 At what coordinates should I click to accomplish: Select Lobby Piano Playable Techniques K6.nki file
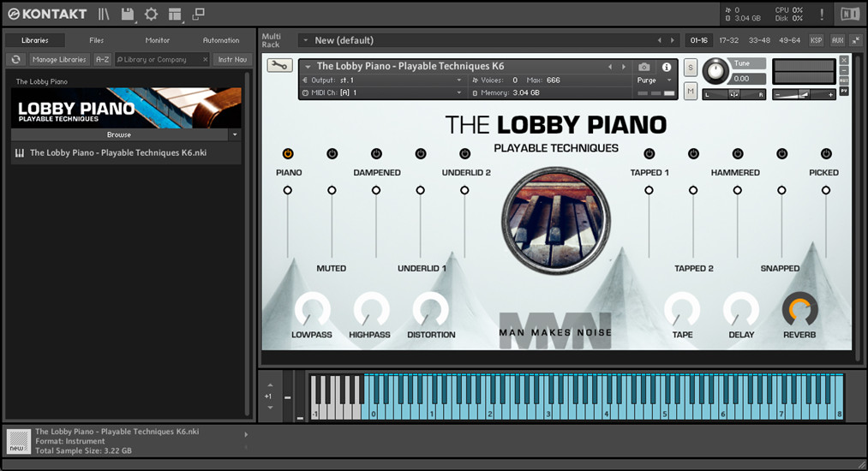[x=126, y=152]
